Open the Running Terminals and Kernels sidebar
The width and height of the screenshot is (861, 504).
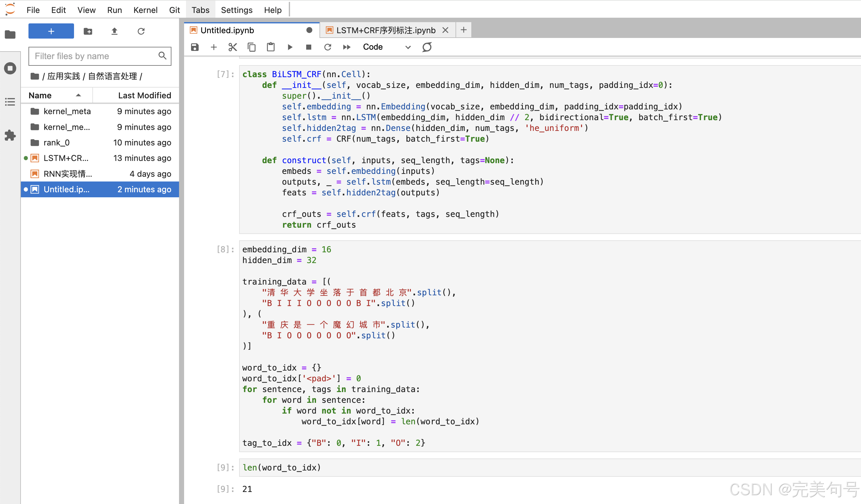(10, 68)
